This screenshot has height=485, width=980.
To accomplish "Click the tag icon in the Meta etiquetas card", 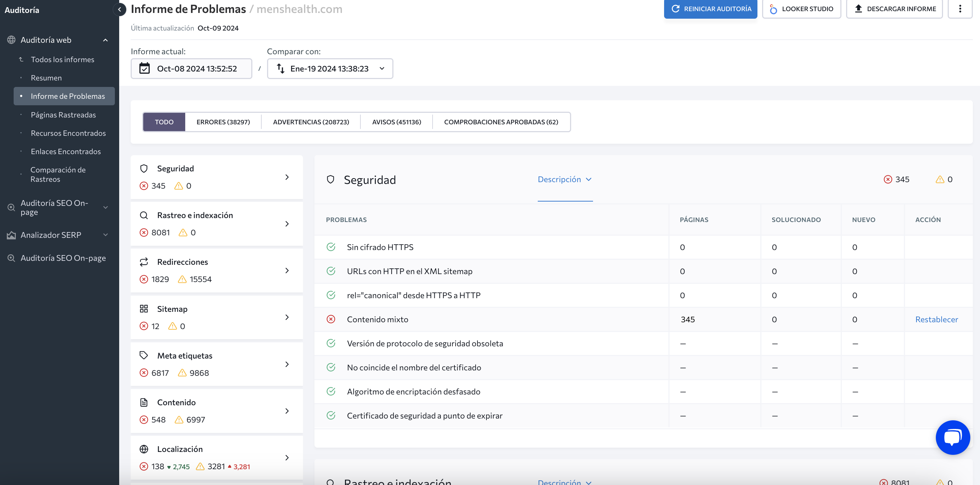I will 144,356.
